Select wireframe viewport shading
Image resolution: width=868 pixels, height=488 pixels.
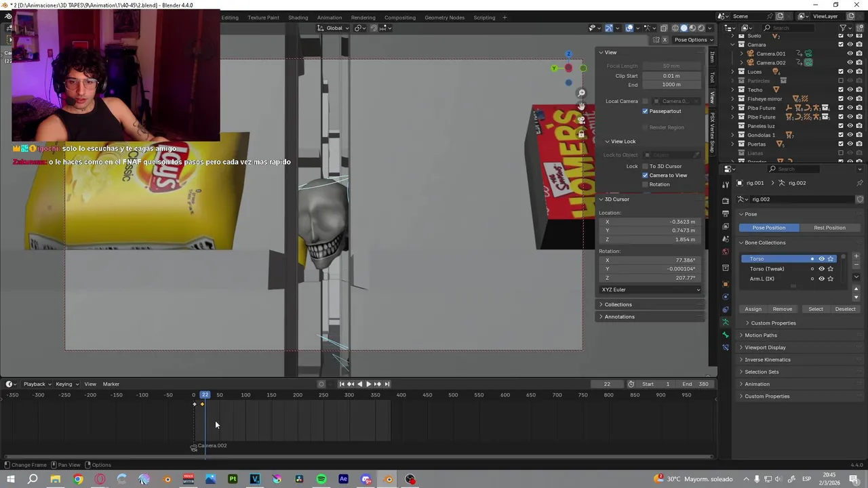pyautogui.click(x=675, y=28)
